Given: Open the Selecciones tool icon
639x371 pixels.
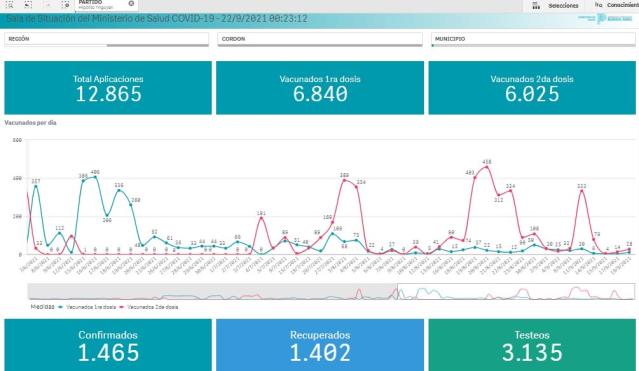Looking at the screenshot, I should tap(536, 6).
